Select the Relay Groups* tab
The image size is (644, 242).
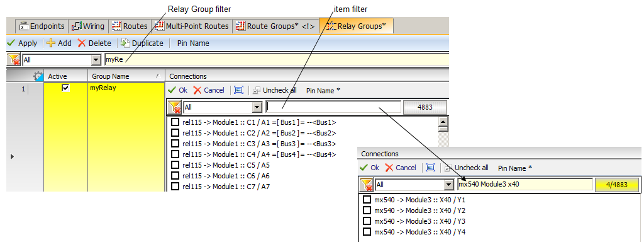(356, 26)
